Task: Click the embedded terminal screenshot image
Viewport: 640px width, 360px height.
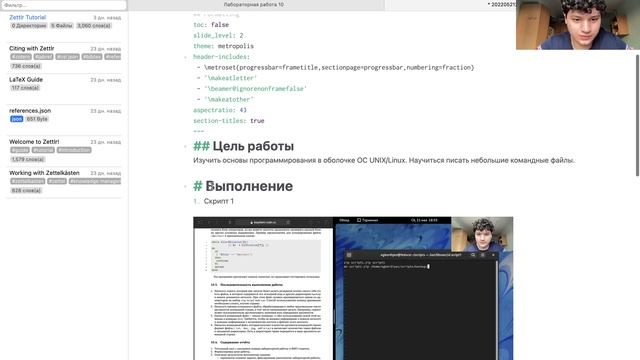Action: click(x=353, y=288)
